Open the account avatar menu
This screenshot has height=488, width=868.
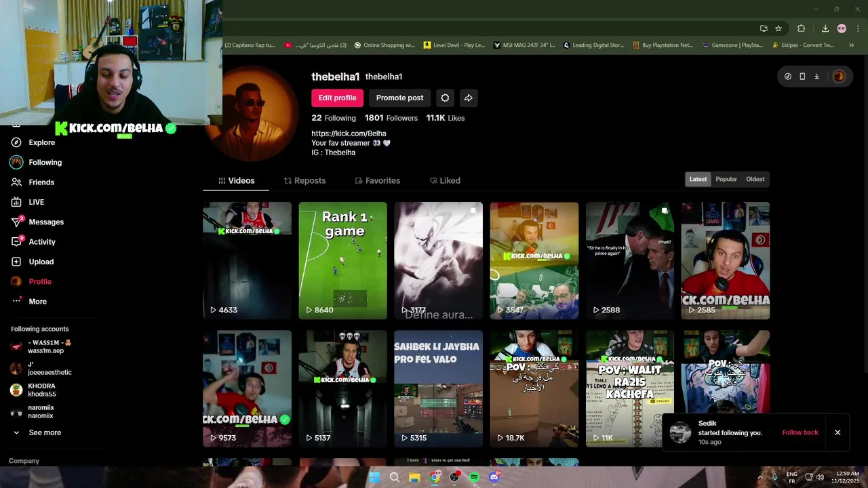(839, 77)
